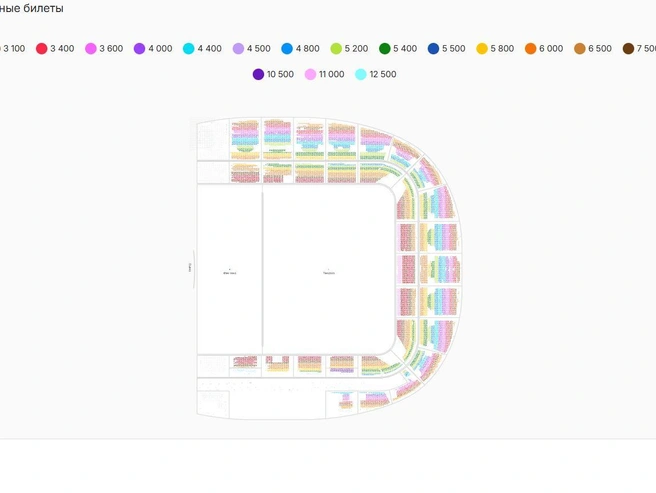
Task: Choose the 4 400 cyan price filter
Action: click(x=189, y=49)
